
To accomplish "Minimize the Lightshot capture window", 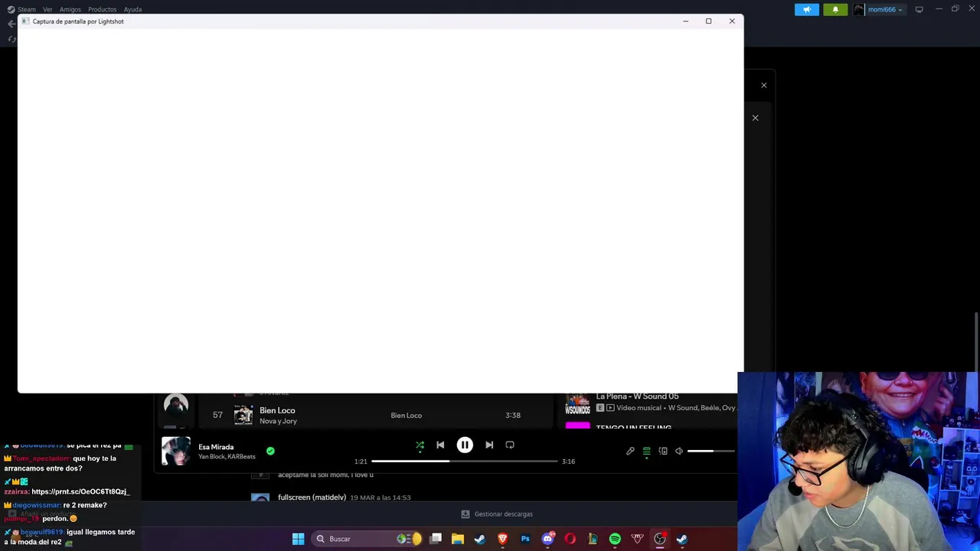I will tap(685, 21).
